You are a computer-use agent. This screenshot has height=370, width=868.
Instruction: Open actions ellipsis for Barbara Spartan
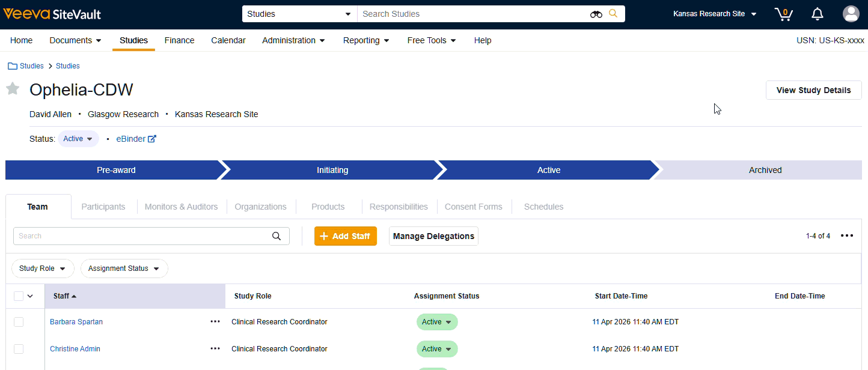tap(215, 322)
